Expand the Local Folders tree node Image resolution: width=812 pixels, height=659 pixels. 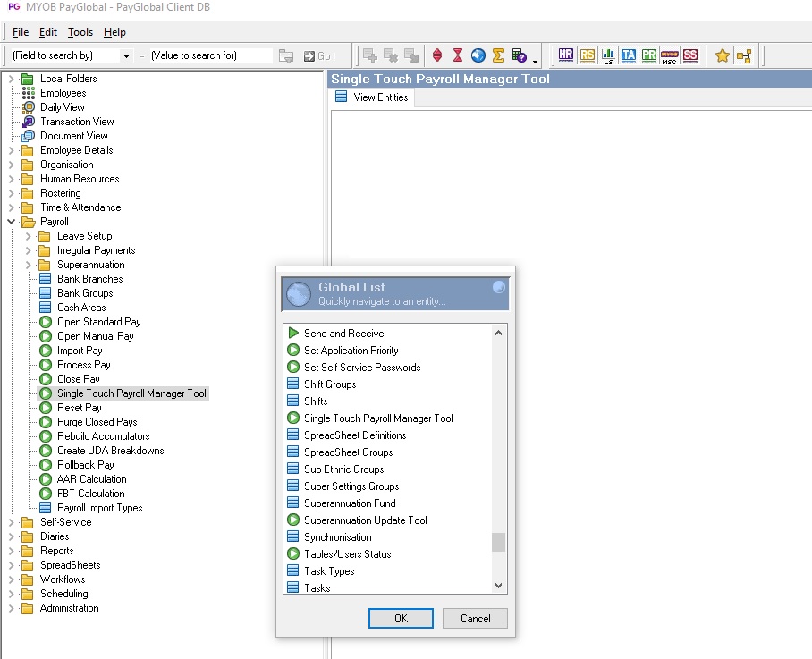pyautogui.click(x=12, y=79)
